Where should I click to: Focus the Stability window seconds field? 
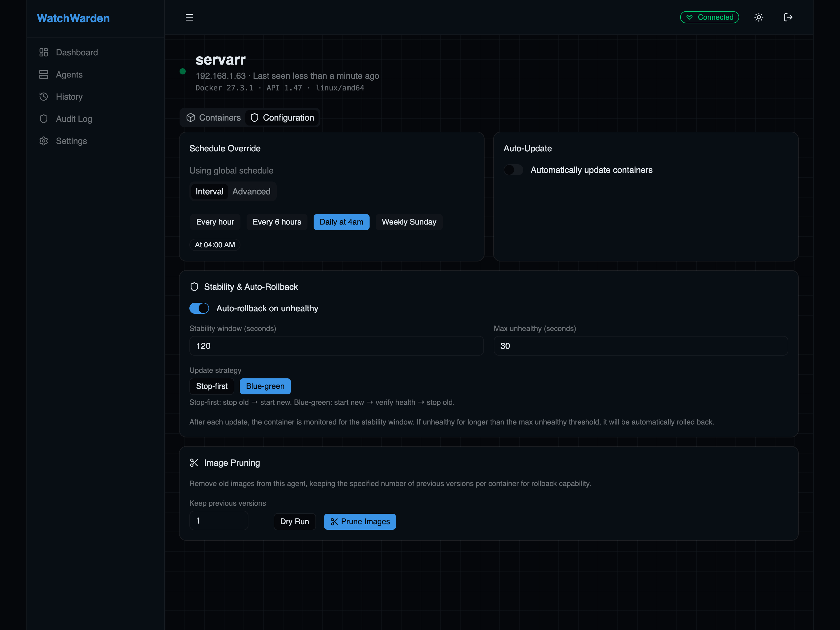336,346
